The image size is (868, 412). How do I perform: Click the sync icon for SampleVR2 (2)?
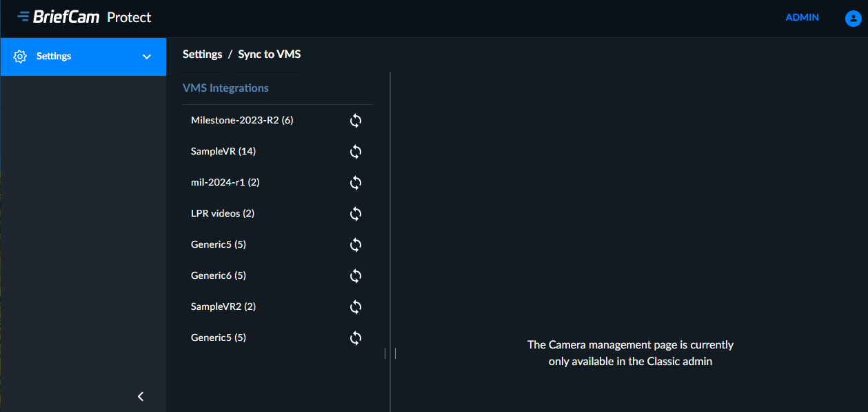click(356, 307)
